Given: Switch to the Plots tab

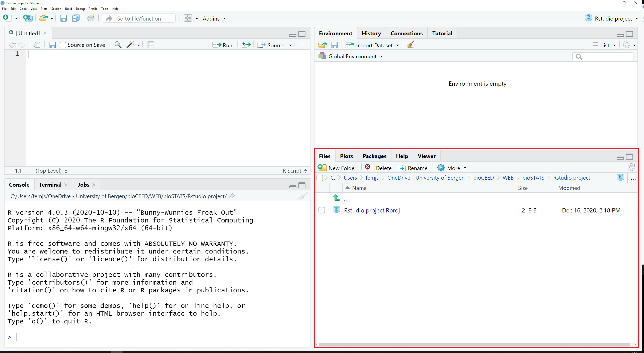Looking at the screenshot, I should (x=347, y=156).
